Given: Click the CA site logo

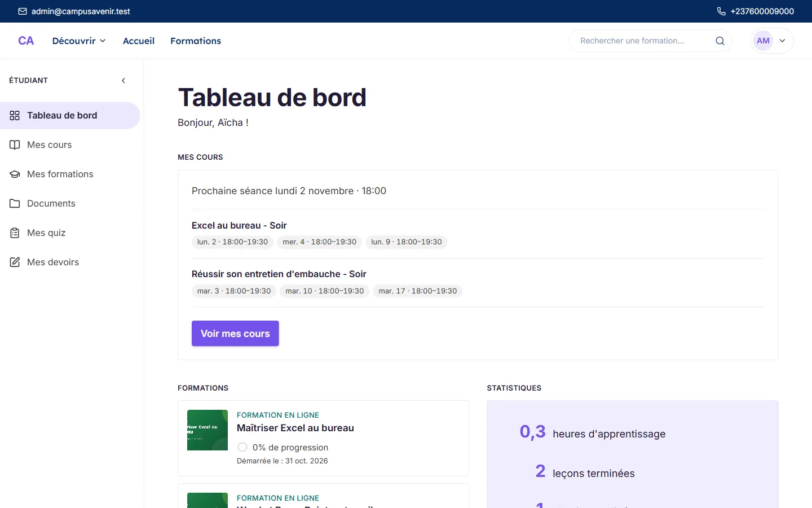Looking at the screenshot, I should (26, 41).
